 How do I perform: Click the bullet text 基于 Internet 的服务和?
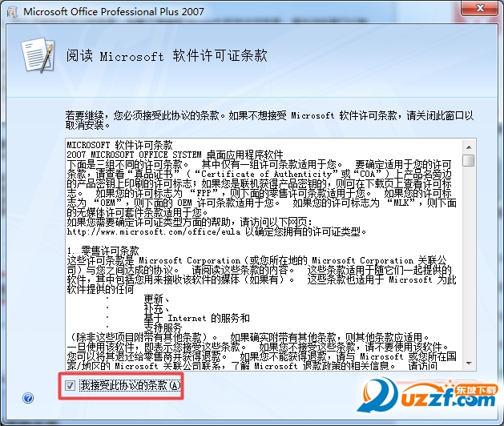coord(197,318)
